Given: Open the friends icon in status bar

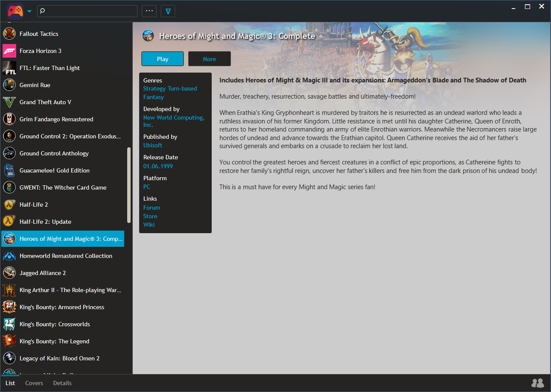Looking at the screenshot, I should click(537, 383).
